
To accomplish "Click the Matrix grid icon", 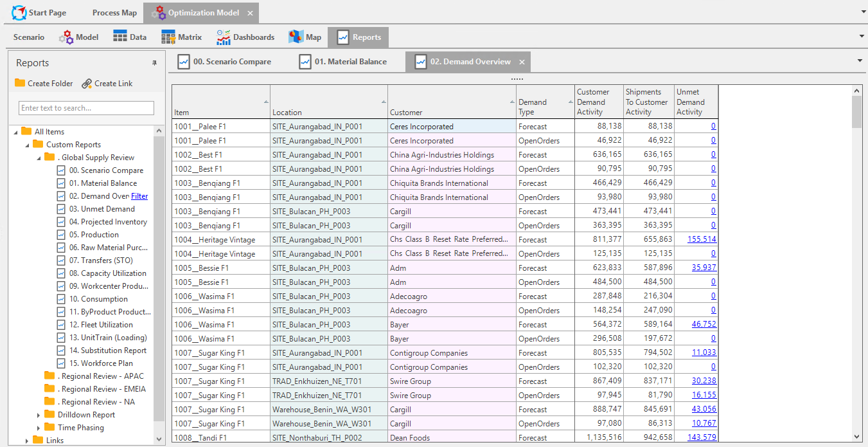I will click(168, 37).
